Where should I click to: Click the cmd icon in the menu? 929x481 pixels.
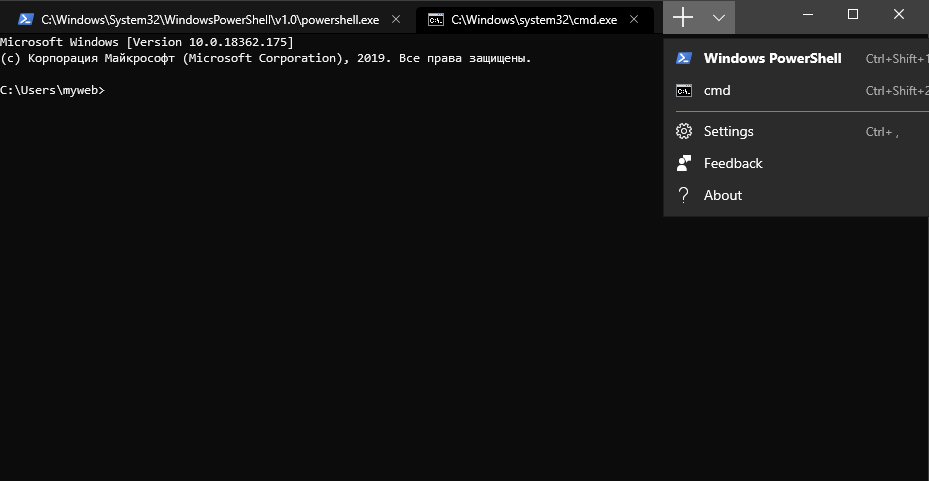[684, 91]
